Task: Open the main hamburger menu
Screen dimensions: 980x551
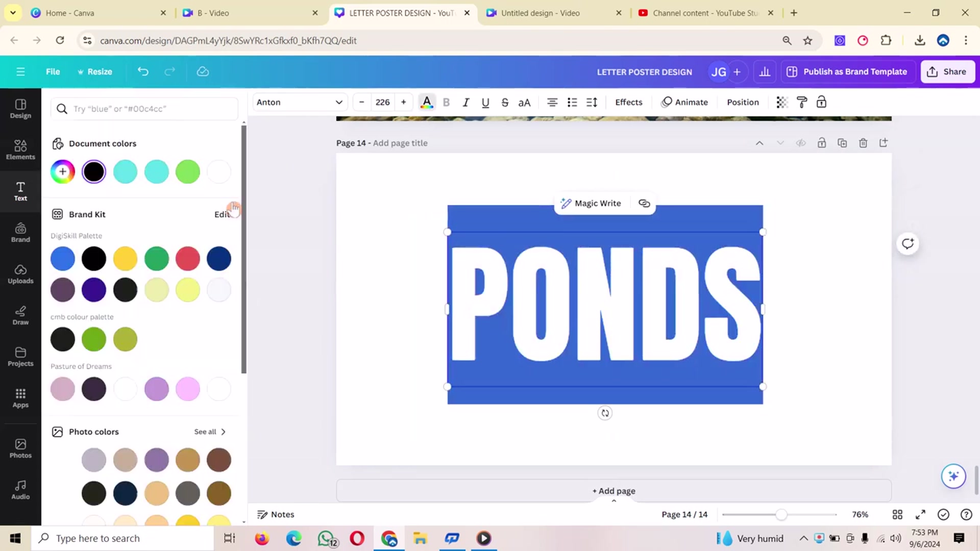Action: tap(20, 71)
